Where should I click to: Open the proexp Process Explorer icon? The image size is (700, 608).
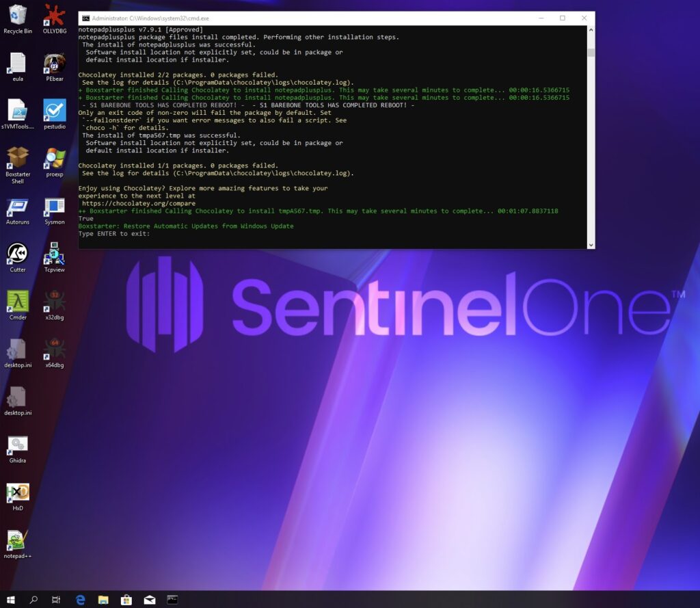coord(55,159)
